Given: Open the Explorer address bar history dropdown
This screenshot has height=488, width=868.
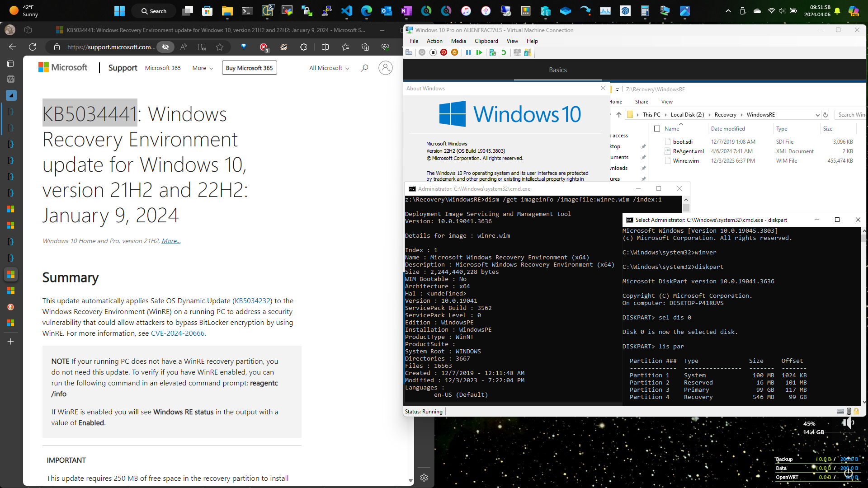Looking at the screenshot, I should pos(817,115).
